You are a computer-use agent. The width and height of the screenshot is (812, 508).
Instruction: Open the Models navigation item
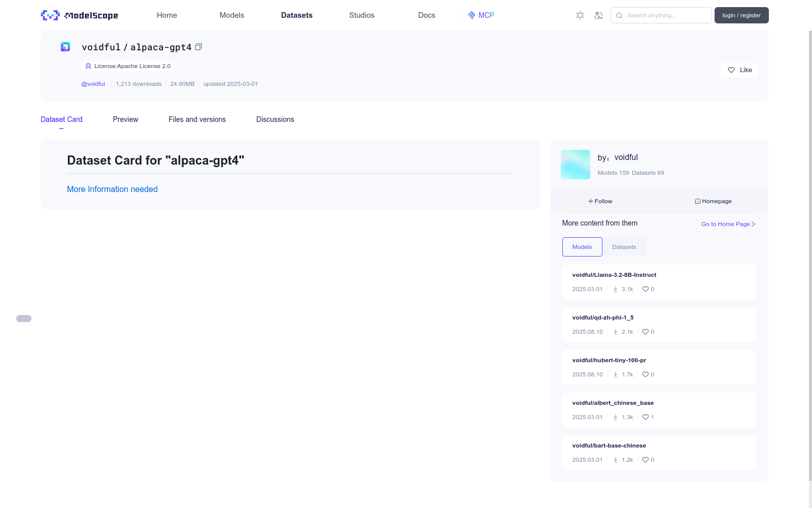(x=232, y=15)
